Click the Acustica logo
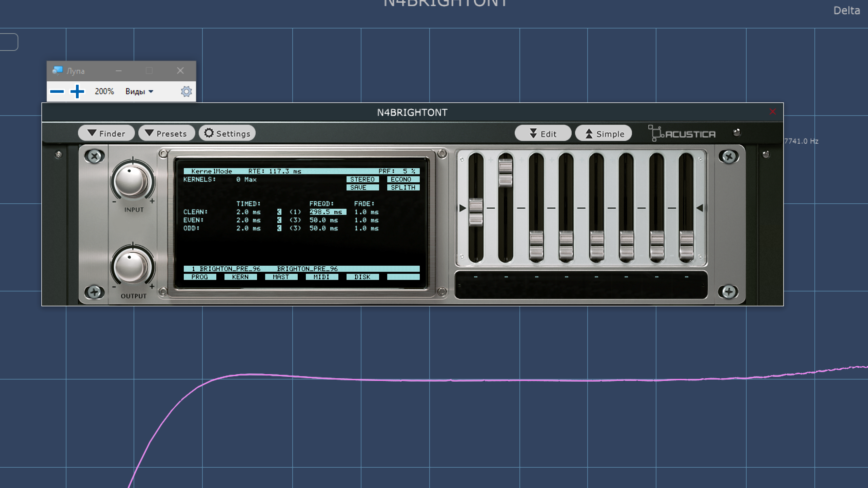868x488 pixels. pyautogui.click(x=682, y=134)
